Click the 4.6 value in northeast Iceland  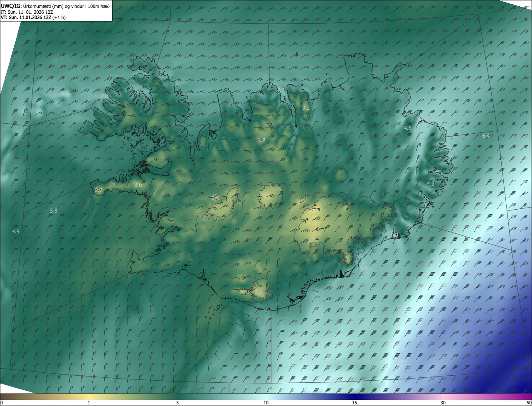coord(408,128)
